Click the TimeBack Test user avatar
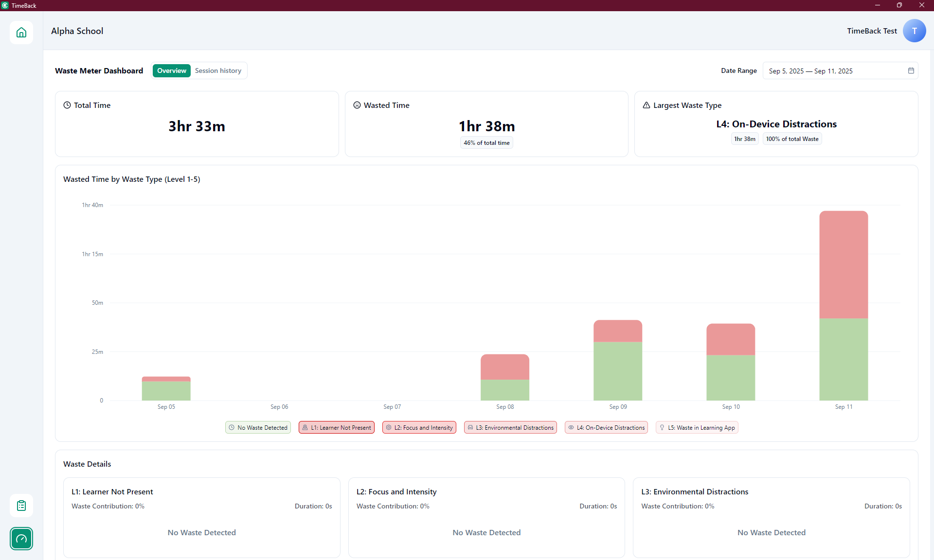 [914, 31]
